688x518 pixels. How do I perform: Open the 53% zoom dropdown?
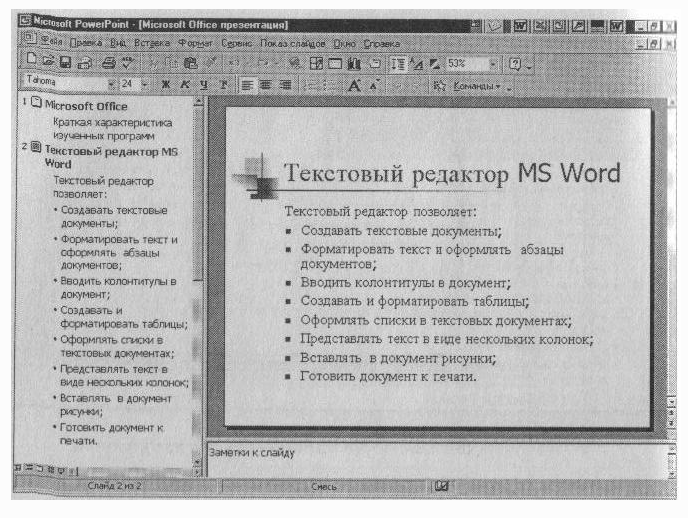pyautogui.click(x=493, y=64)
